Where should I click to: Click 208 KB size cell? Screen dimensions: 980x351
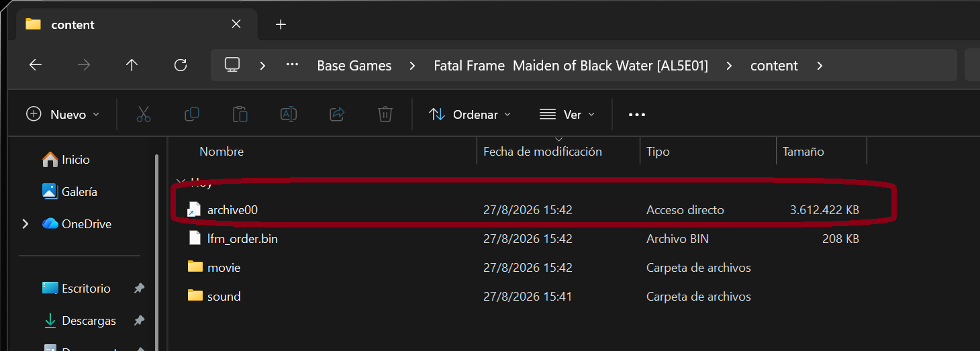coord(840,239)
